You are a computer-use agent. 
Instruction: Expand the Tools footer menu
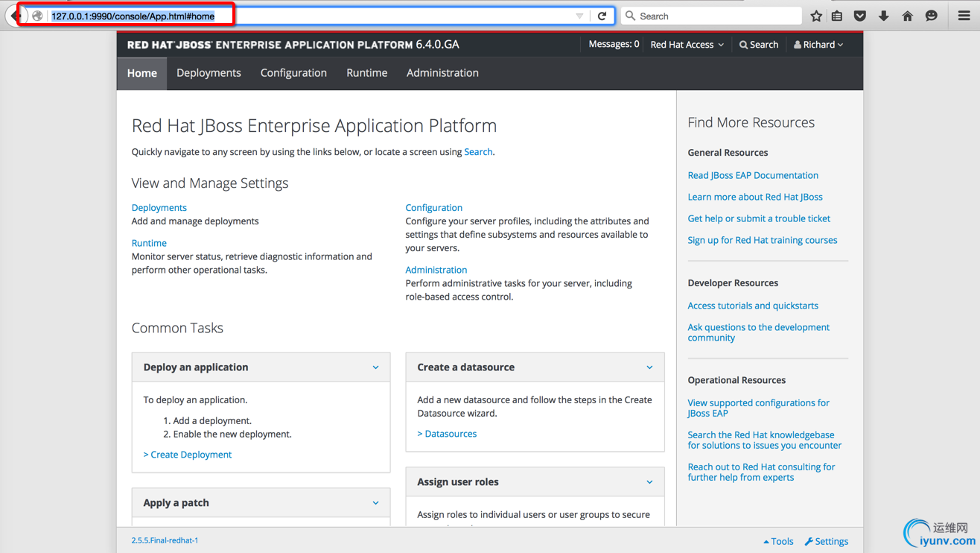pos(778,541)
